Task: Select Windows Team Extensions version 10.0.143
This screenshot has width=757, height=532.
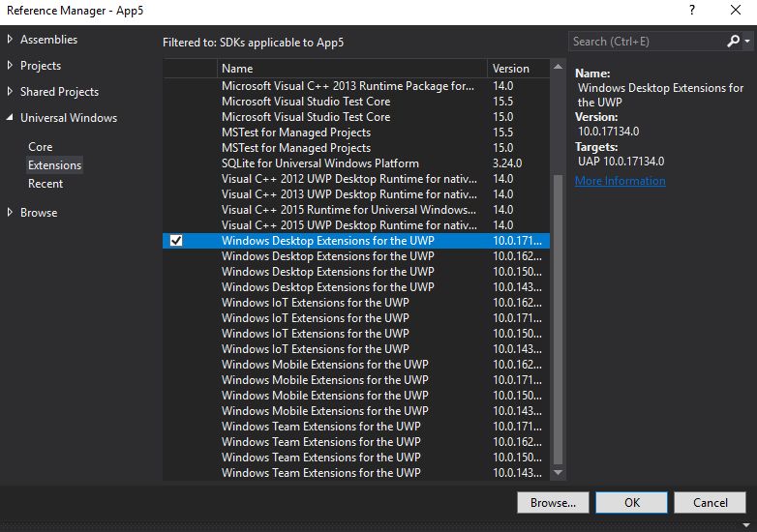Action: (356, 472)
